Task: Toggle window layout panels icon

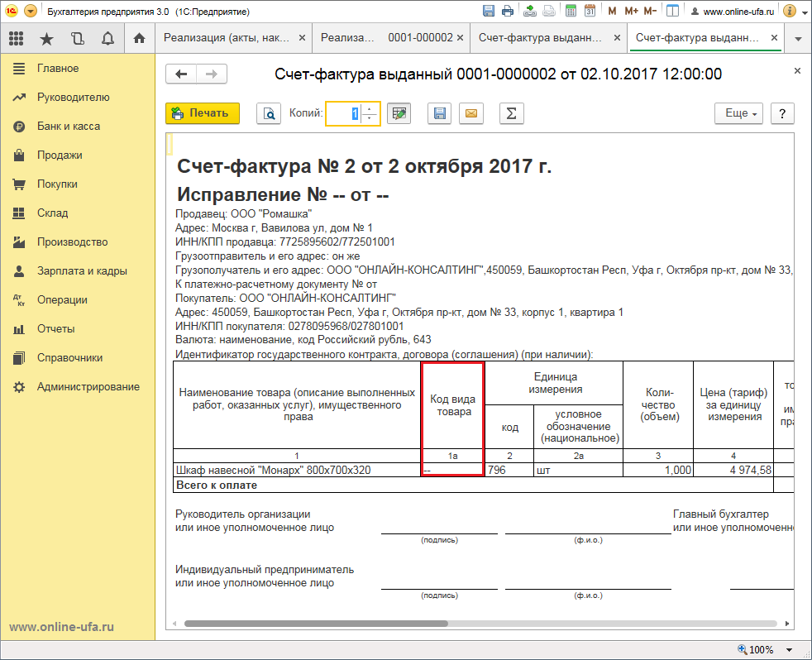Action: click(673, 11)
